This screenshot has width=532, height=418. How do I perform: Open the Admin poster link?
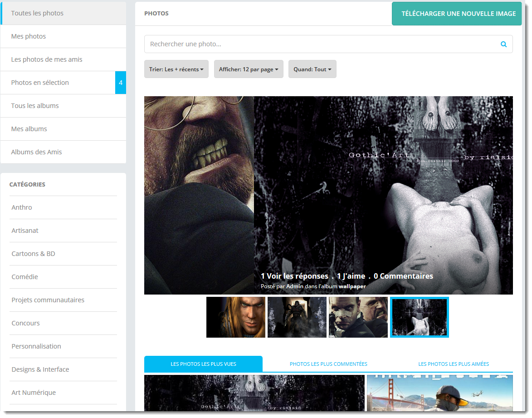point(294,286)
